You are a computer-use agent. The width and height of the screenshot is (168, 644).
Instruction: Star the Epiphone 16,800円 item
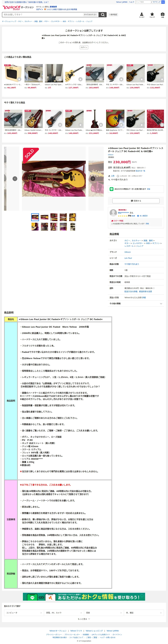pos(121,125)
